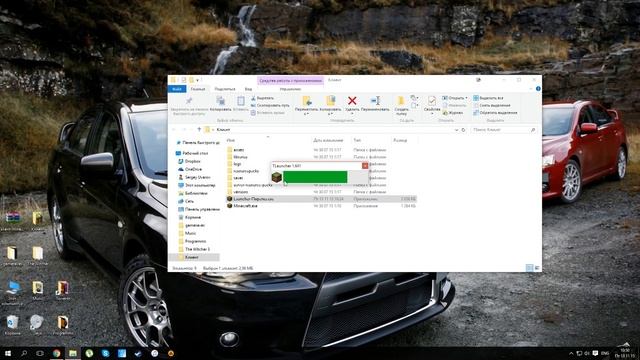Switch to the Home (Главная) ribbon tab
The width and height of the screenshot is (640, 360).
click(x=198, y=89)
